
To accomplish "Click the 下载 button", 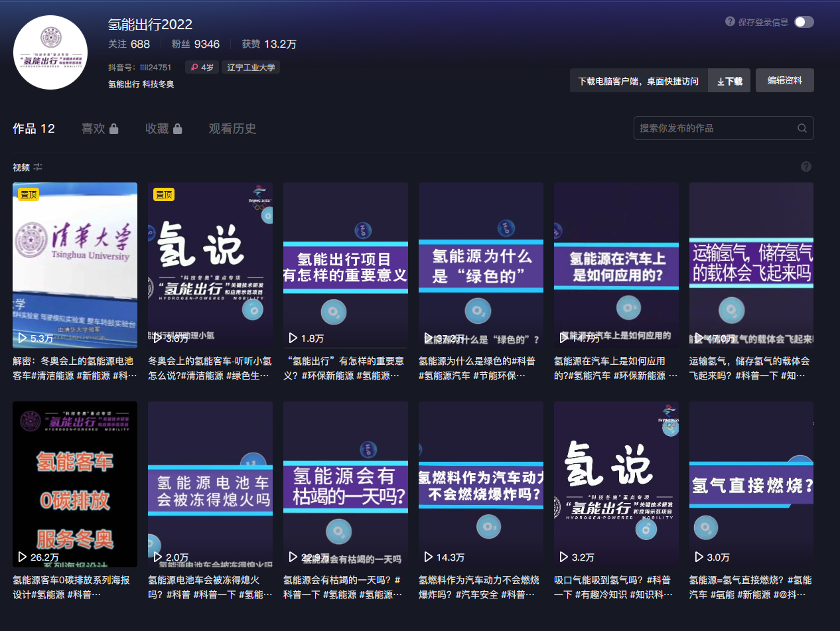I will (729, 81).
